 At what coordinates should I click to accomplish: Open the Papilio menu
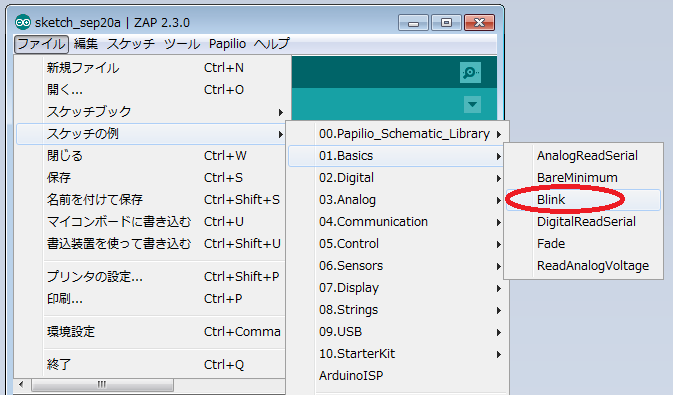tap(227, 44)
